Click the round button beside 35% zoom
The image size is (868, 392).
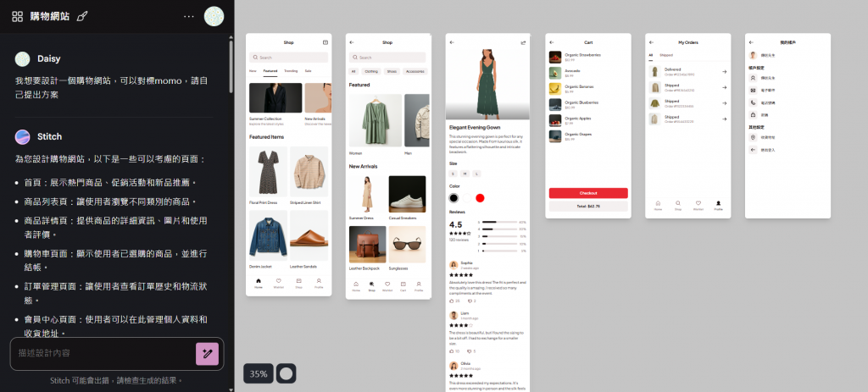(x=287, y=373)
